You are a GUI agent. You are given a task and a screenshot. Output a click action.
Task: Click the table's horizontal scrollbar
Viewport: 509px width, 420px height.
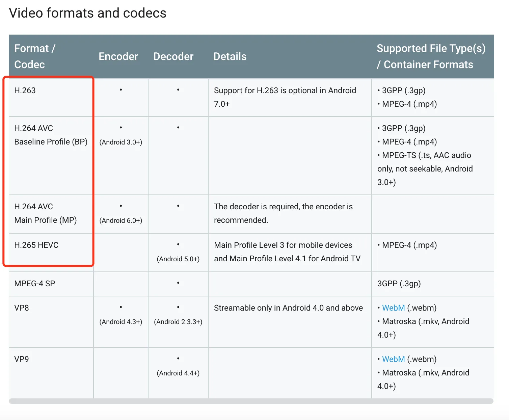click(251, 401)
